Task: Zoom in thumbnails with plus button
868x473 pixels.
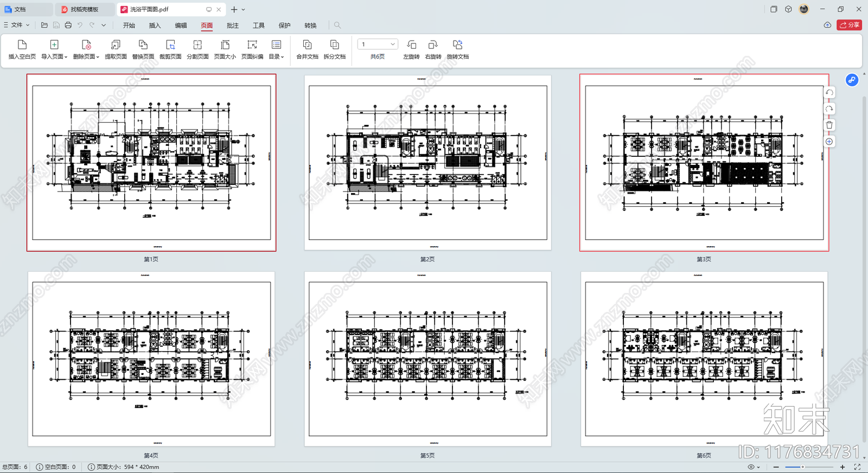Action: (843, 467)
